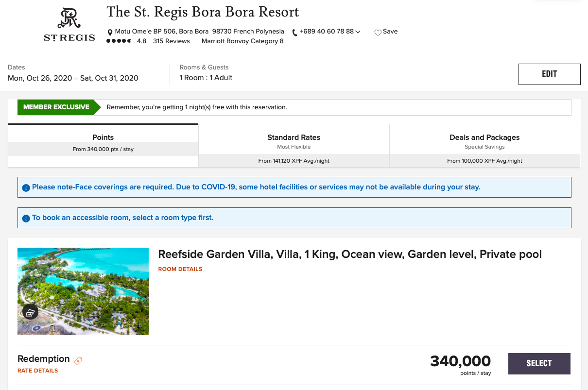Click the map pin address icon
This screenshot has width=588, height=390.
point(110,33)
